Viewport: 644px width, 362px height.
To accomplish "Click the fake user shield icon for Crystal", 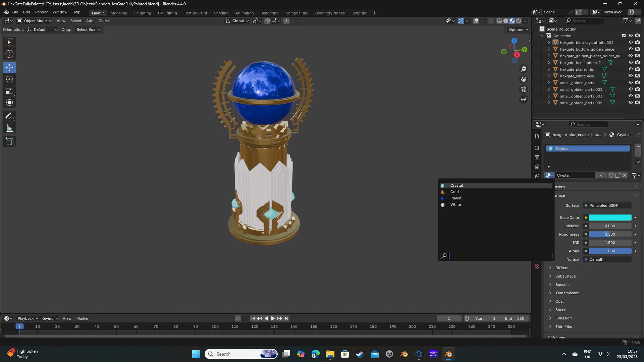I will pyautogui.click(x=611, y=175).
